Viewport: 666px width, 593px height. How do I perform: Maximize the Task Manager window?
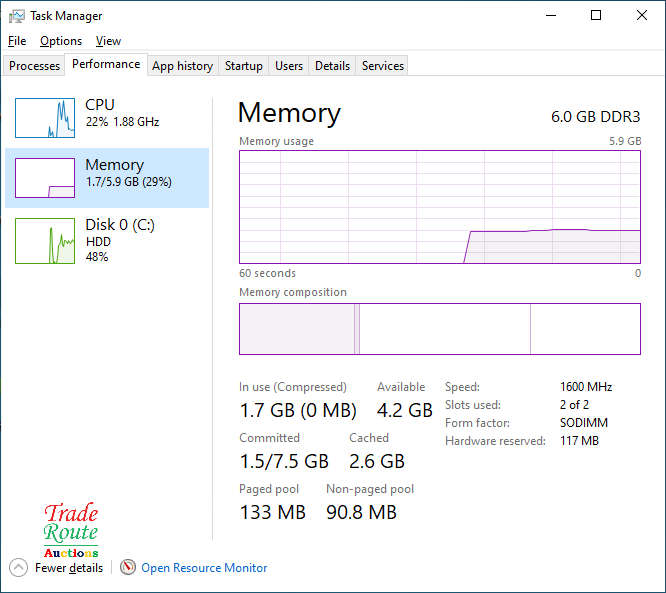[x=596, y=16]
